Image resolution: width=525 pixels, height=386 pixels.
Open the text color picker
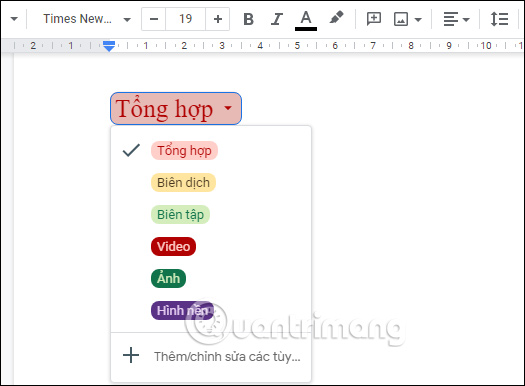pyautogui.click(x=306, y=20)
